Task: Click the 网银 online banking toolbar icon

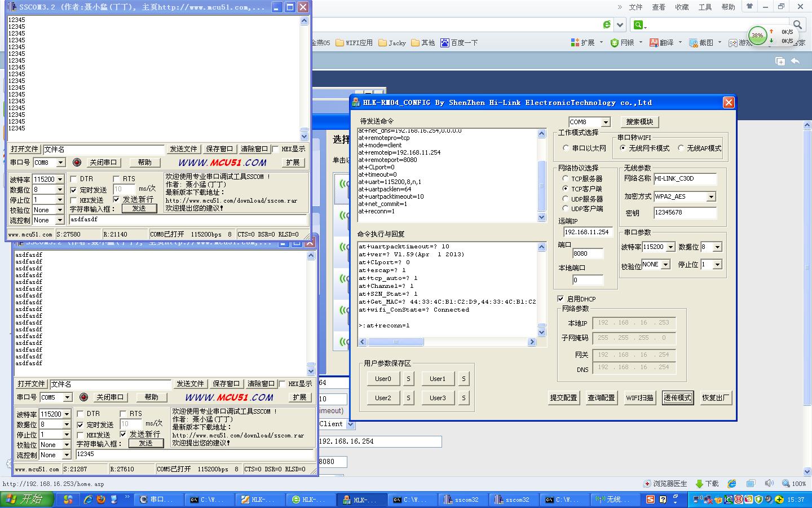Action: point(623,42)
